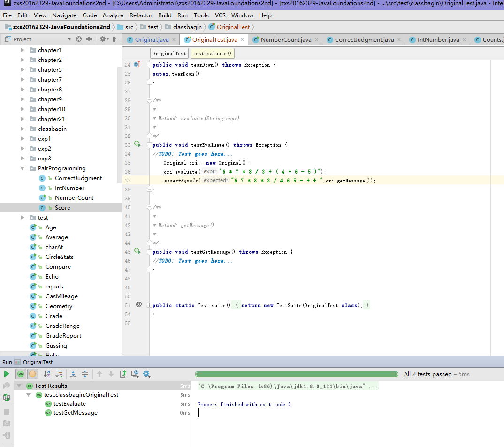
Task: Expand the classbagin folder
Action: click(x=22, y=129)
